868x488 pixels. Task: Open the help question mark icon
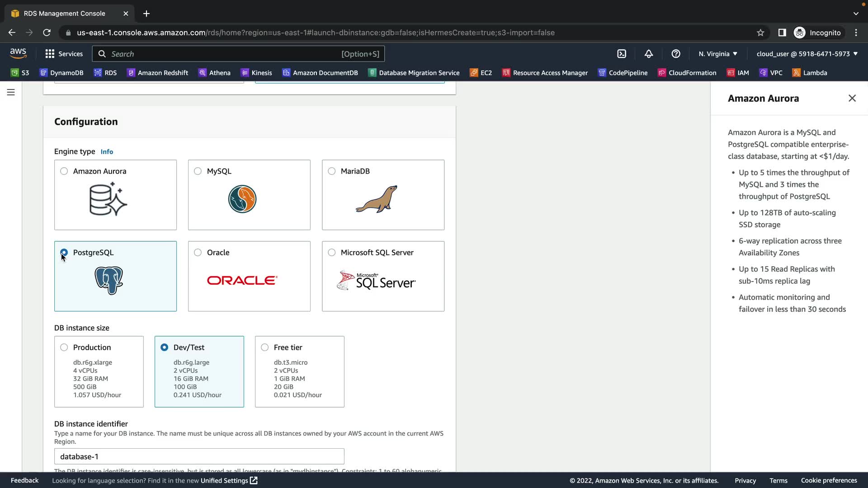click(x=676, y=54)
